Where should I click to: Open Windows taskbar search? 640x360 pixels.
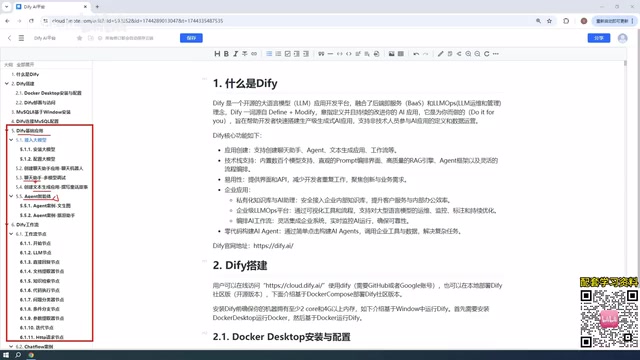click(18, 355)
